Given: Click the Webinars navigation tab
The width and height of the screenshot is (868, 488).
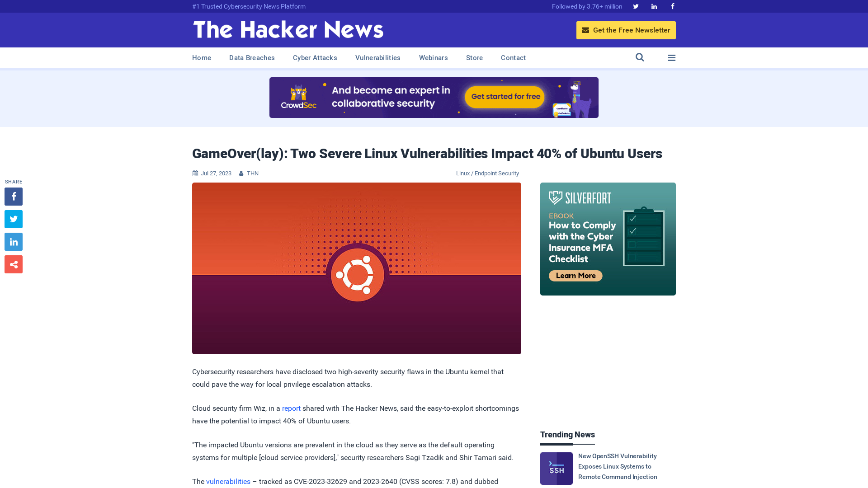Looking at the screenshot, I should tap(434, 57).
